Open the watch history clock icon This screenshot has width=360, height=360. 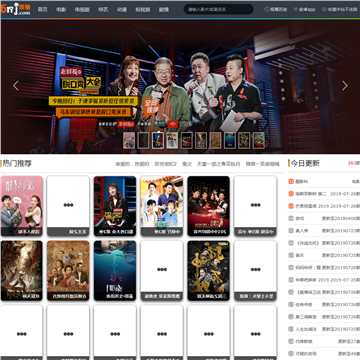(267, 9)
